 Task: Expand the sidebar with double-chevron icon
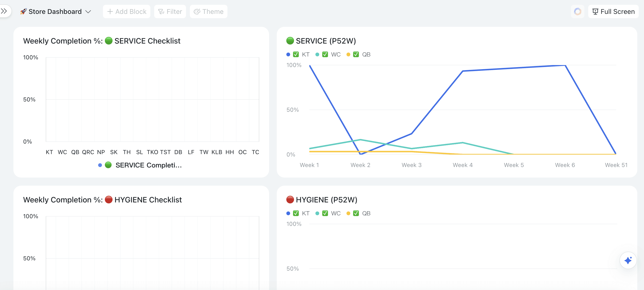[x=4, y=11]
